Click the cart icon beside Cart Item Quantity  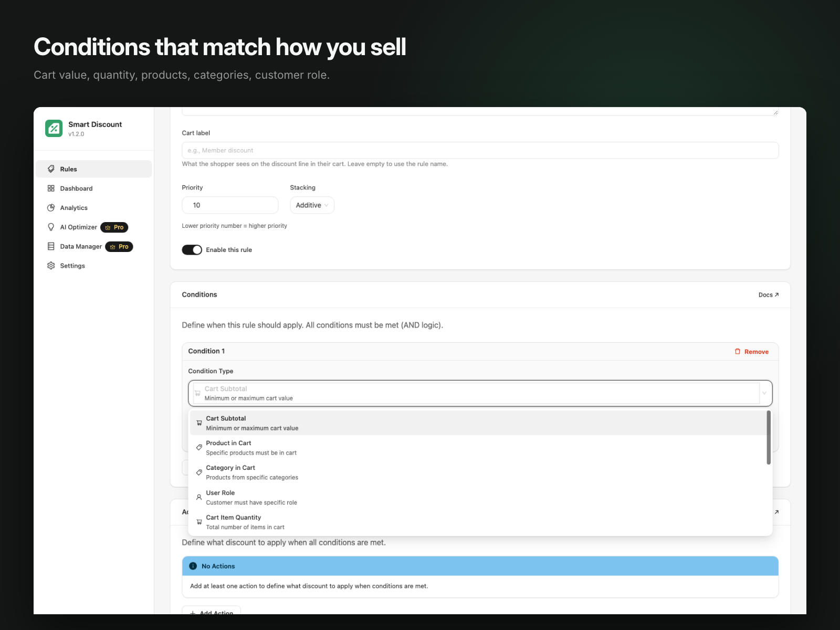pos(199,522)
